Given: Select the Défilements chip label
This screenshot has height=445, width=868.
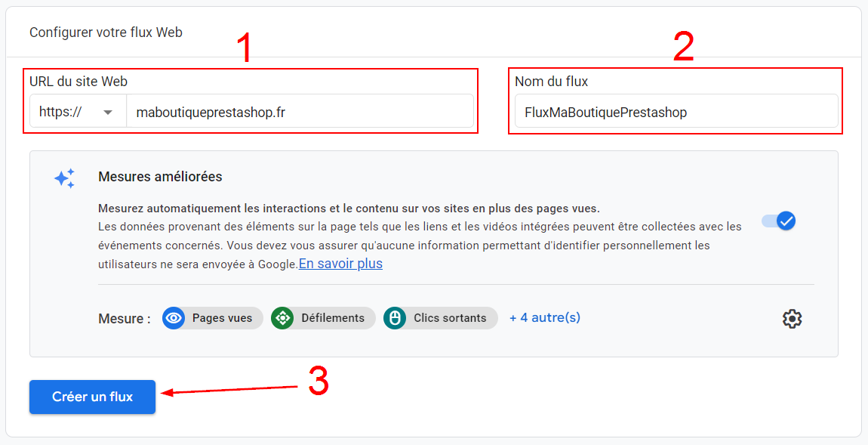Looking at the screenshot, I should pos(332,318).
